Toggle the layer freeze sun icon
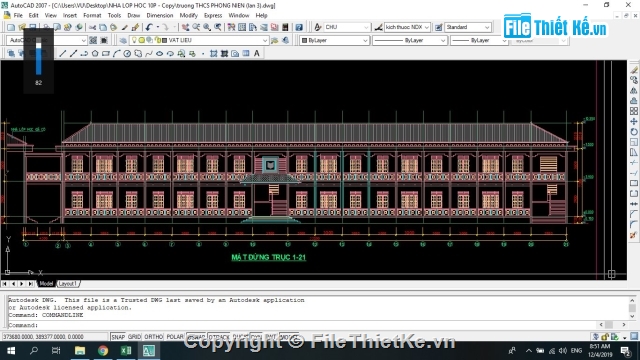This screenshot has height=360, width=640. [141, 40]
